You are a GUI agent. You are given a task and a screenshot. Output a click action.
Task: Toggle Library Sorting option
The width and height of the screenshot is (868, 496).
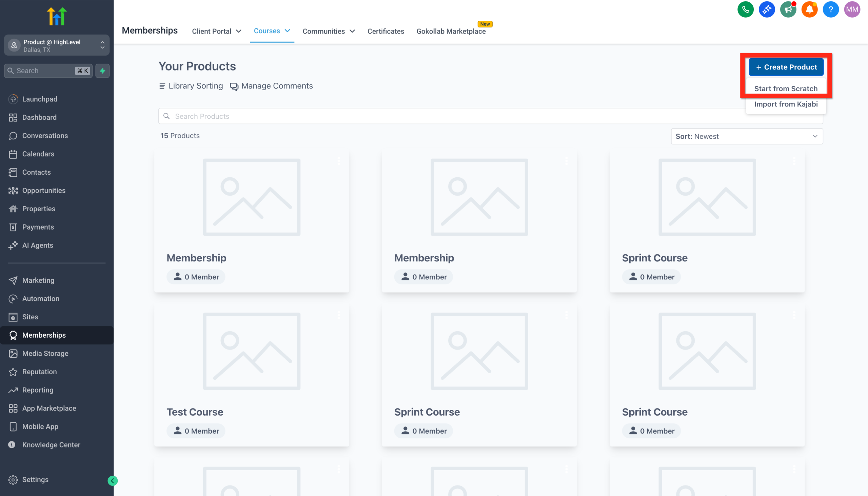[x=191, y=86]
